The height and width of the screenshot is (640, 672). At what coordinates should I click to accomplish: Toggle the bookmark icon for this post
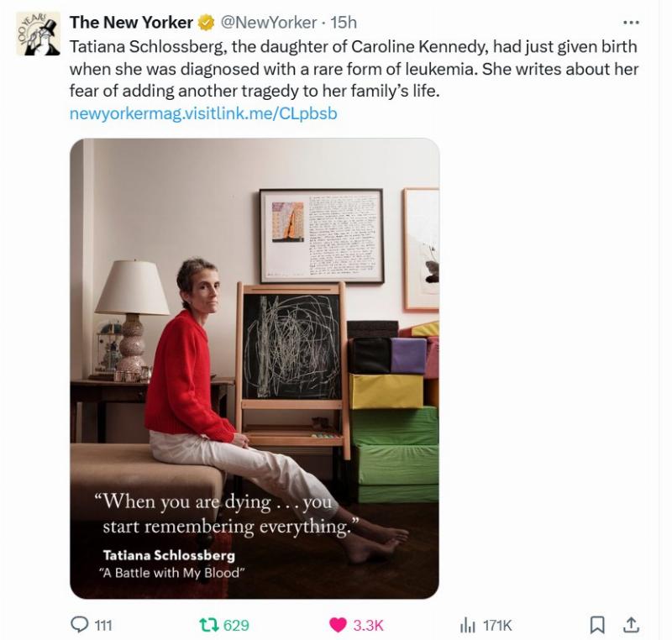pos(597,624)
